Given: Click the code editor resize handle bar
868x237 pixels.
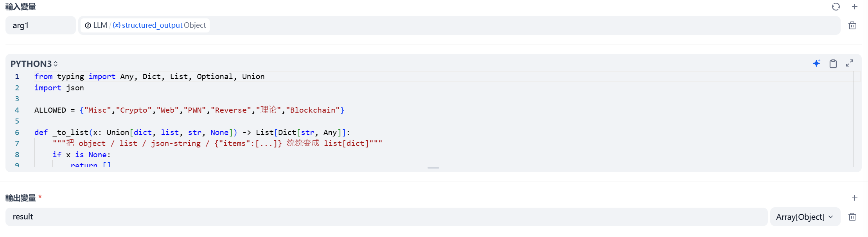Looking at the screenshot, I should (433, 168).
